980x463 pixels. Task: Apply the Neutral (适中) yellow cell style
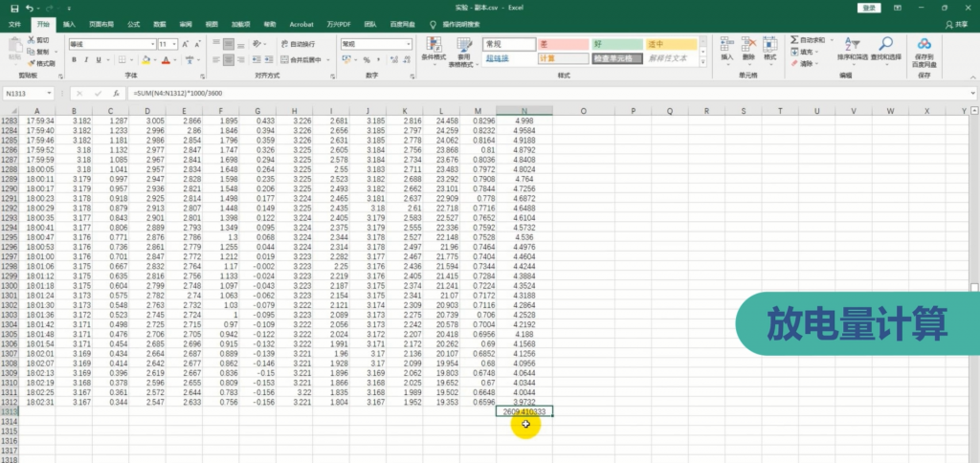pyautogui.click(x=671, y=44)
